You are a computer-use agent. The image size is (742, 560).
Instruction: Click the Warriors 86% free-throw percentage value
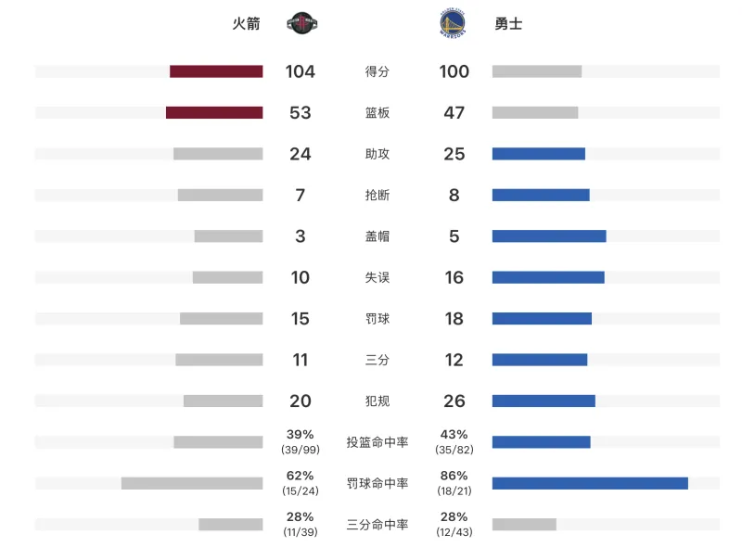click(x=454, y=476)
